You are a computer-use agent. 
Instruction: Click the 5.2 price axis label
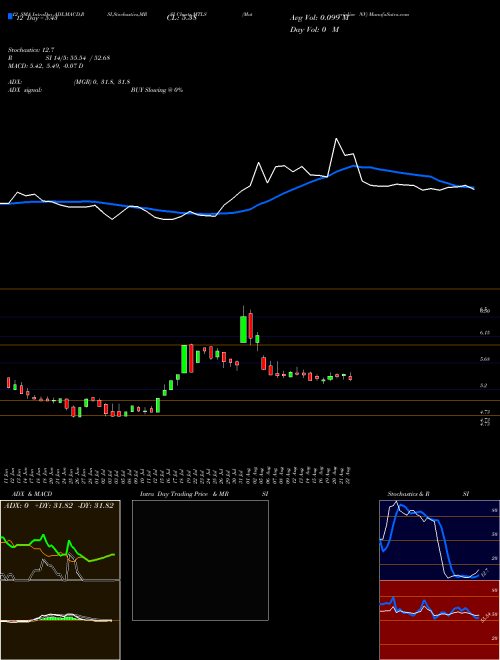(483, 385)
